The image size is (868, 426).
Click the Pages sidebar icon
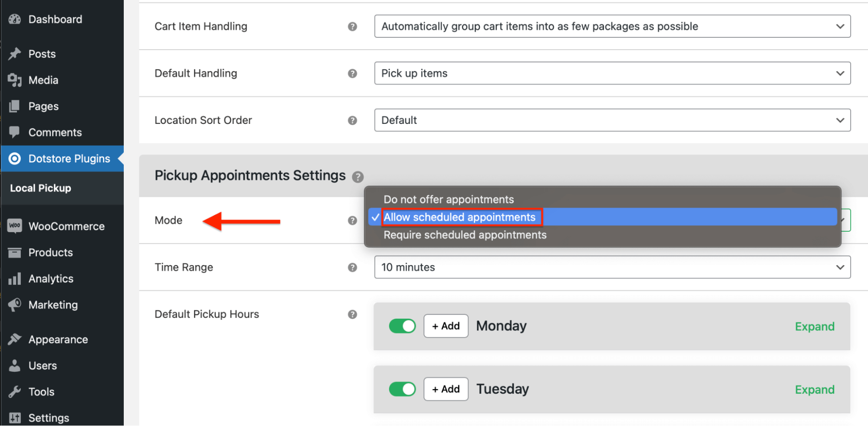tap(14, 106)
